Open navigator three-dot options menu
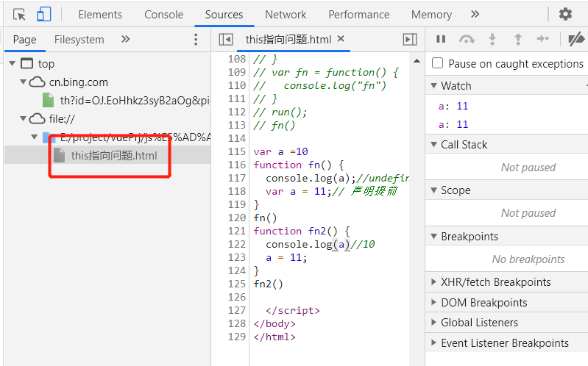Screen dimensions: 588x366 195,40
